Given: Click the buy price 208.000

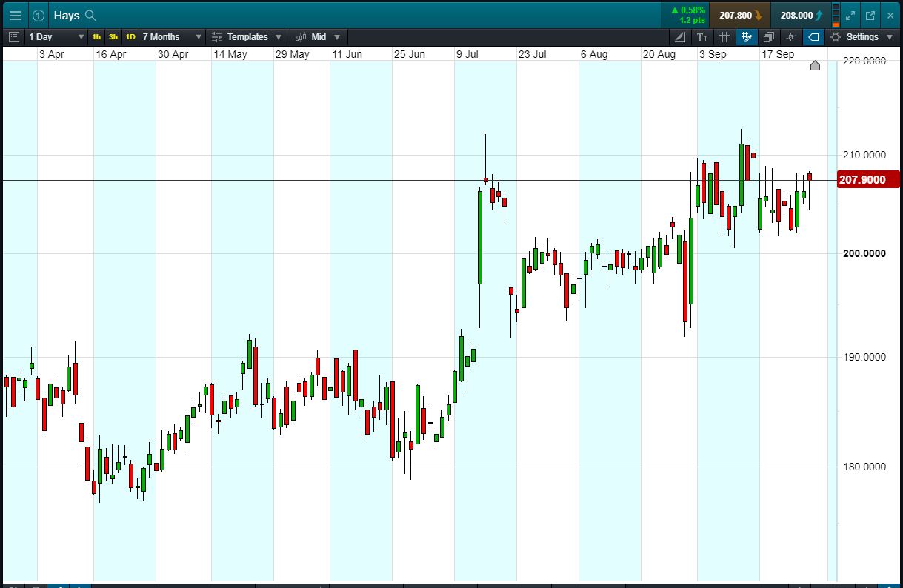Looking at the screenshot, I should click(x=800, y=15).
